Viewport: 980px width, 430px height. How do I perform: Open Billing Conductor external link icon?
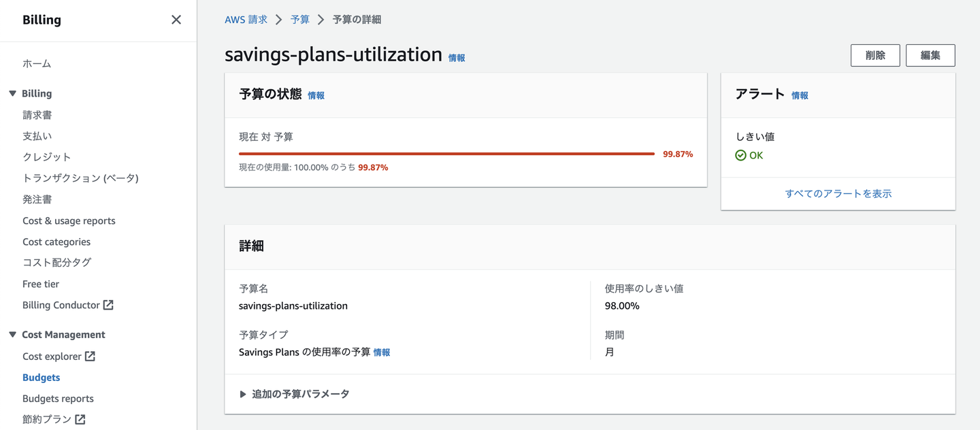(x=108, y=305)
